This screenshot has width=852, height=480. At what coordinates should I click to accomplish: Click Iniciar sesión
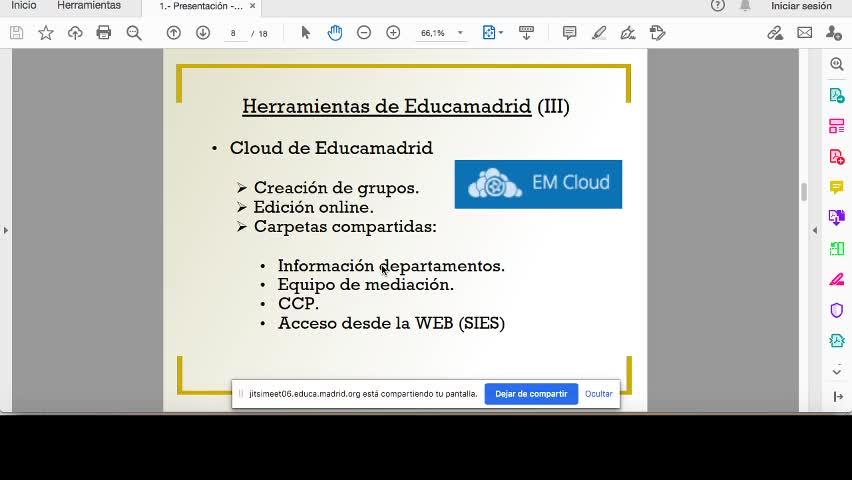pos(801,6)
